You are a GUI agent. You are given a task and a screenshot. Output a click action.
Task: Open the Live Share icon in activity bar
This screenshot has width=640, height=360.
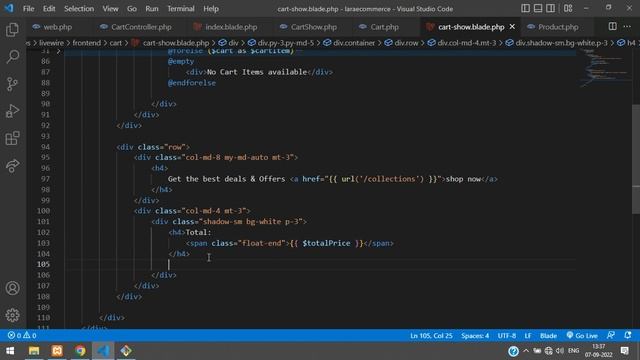tap(13, 166)
